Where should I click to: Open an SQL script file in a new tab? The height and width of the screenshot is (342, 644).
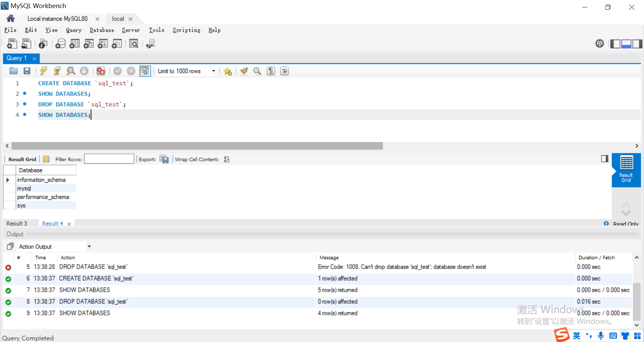click(26, 44)
